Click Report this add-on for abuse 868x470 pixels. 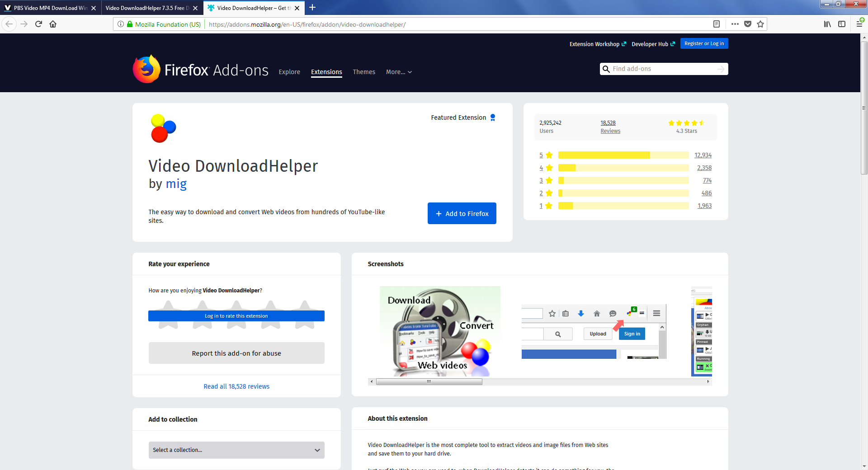(236, 353)
